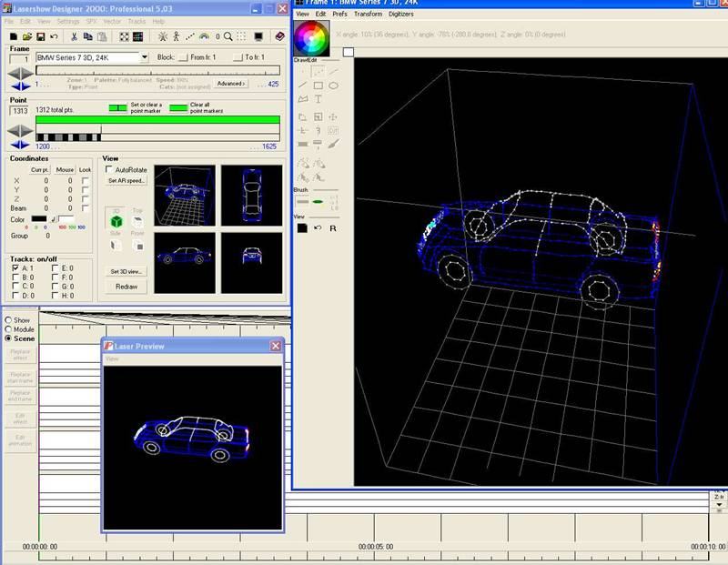Click the magnifying glass zoom icon

click(x=228, y=36)
